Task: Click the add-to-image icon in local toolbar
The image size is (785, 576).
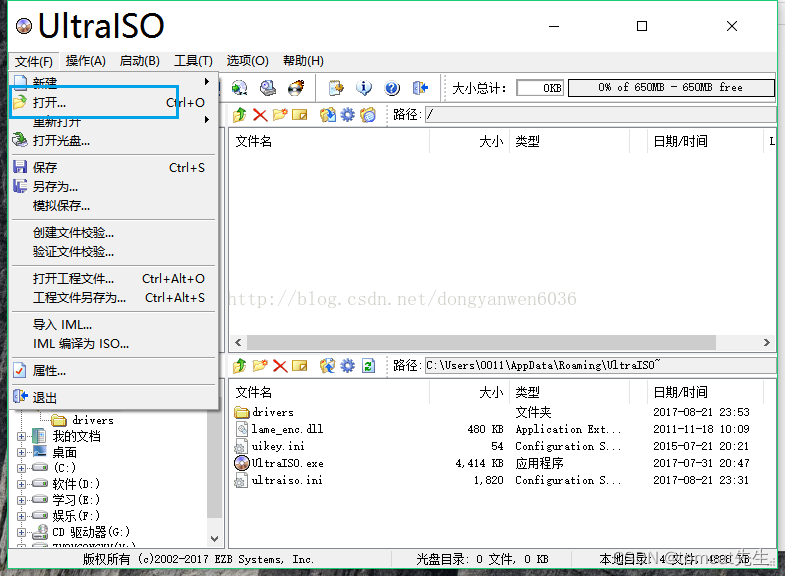Action: point(328,366)
